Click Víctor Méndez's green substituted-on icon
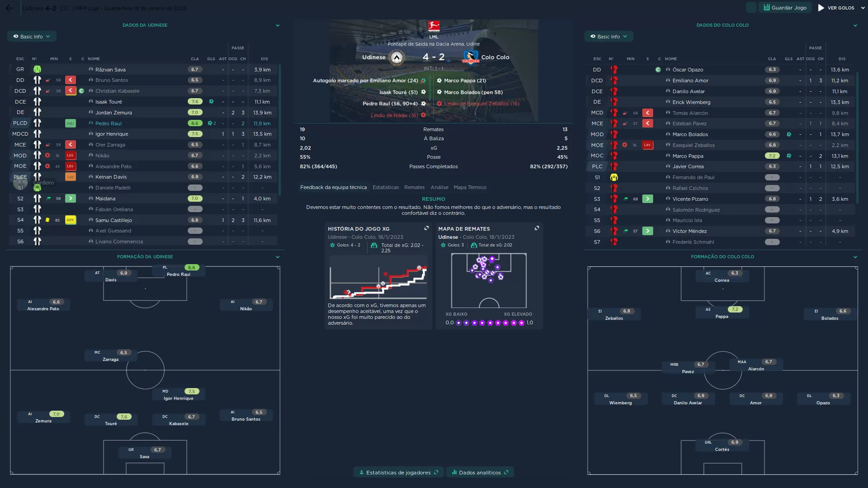This screenshot has width=868, height=488. coord(647,231)
